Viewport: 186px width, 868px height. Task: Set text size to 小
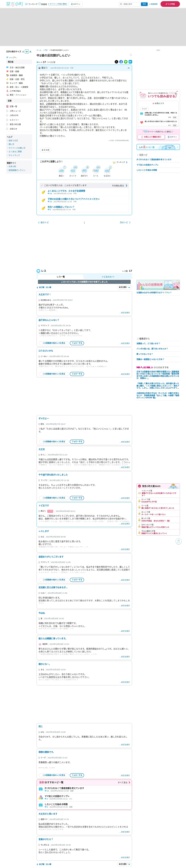tap(23, 52)
